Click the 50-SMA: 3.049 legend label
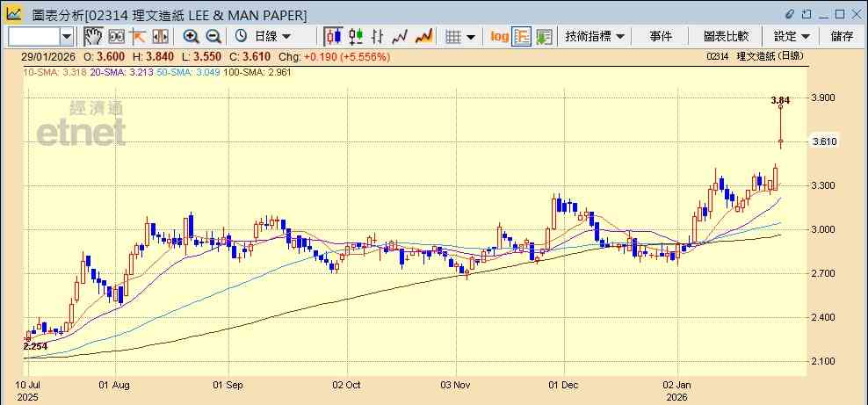The width and height of the screenshot is (868, 405). 188,72
